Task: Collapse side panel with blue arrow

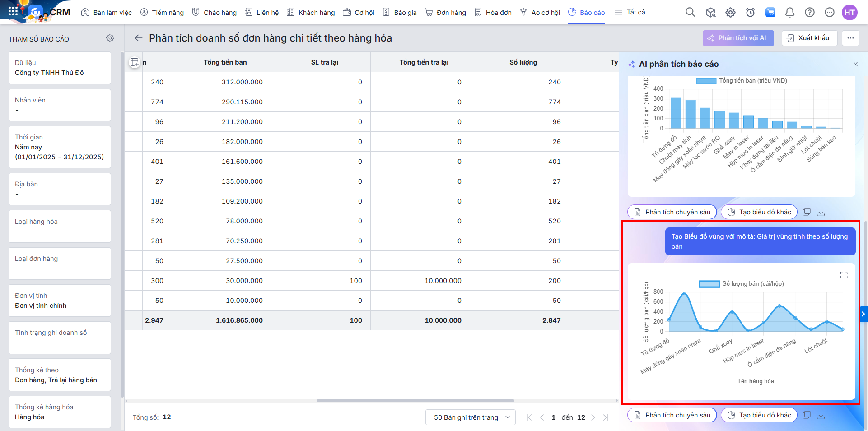Action: click(x=863, y=314)
